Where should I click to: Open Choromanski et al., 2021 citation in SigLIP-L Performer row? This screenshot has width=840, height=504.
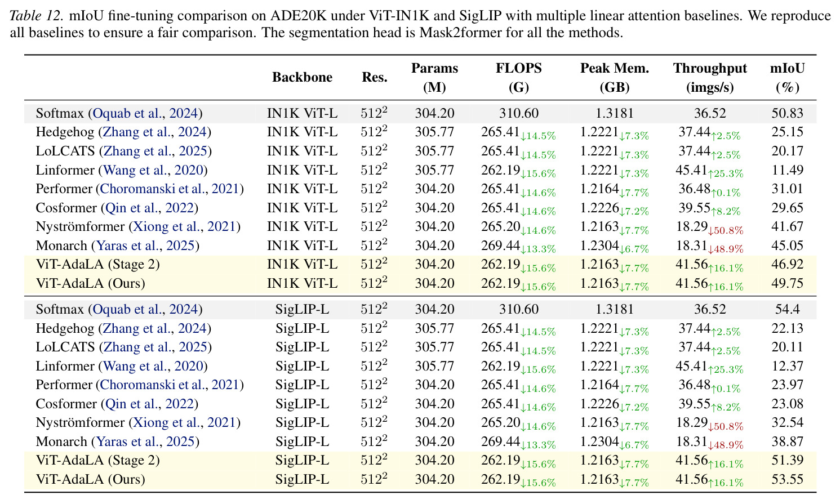pyautogui.click(x=170, y=385)
